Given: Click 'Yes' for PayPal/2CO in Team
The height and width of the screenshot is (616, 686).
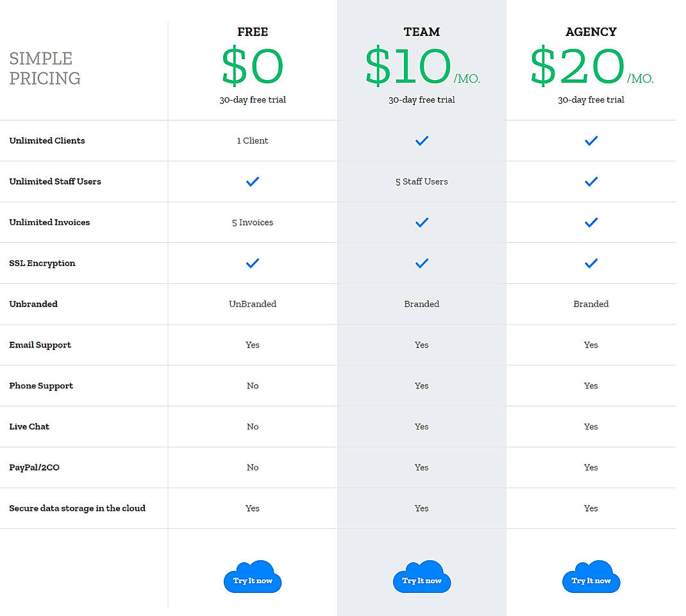Looking at the screenshot, I should click(422, 467).
